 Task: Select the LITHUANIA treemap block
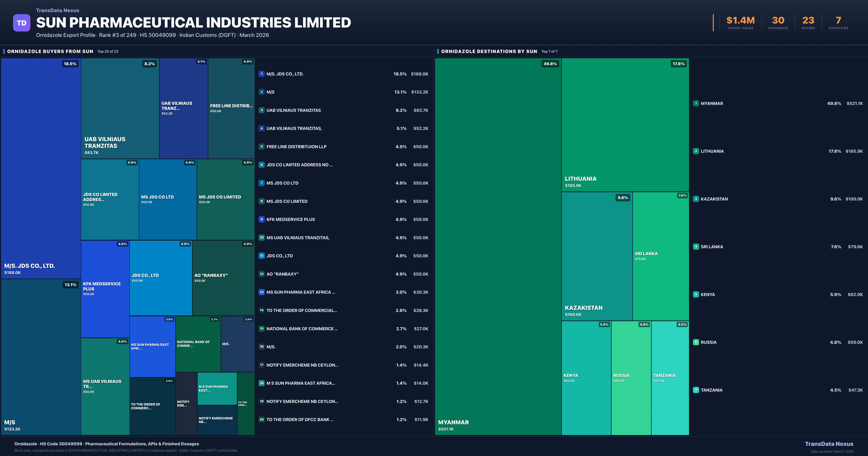[625, 125]
